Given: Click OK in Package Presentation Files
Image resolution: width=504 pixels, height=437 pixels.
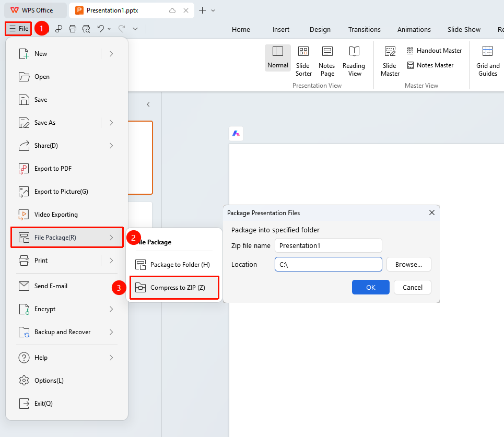Looking at the screenshot, I should click(x=371, y=287).
